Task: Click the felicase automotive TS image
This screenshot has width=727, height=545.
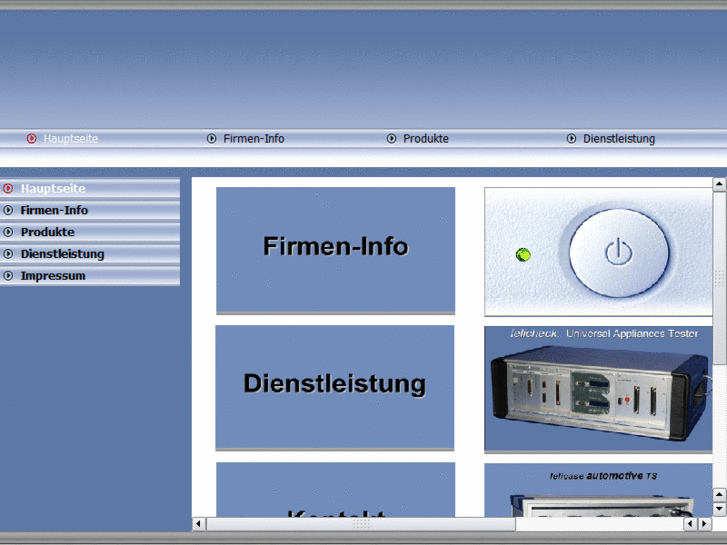Action: pos(598,490)
